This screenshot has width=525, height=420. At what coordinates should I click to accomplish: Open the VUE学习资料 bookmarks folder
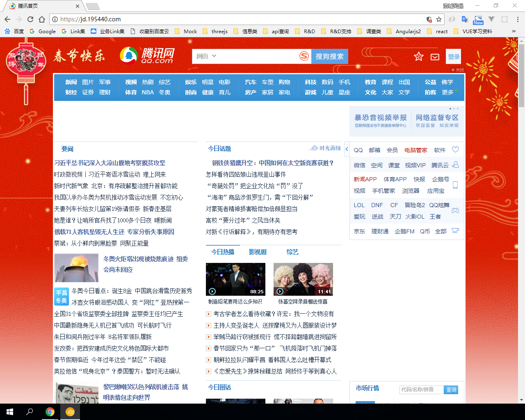pos(472,31)
